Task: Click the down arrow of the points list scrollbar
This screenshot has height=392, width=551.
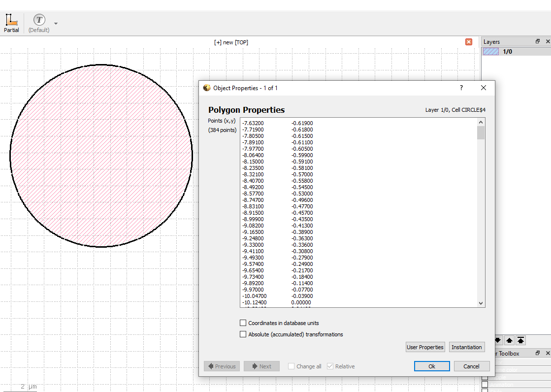Action: (480, 302)
